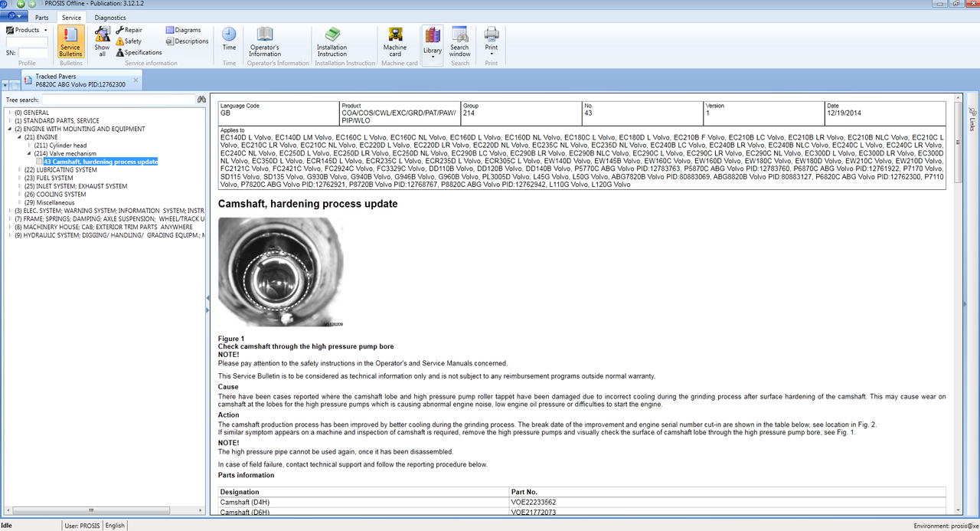Switch to the Parts ribbon tab
This screenshot has height=531, width=980.
tap(41, 17)
